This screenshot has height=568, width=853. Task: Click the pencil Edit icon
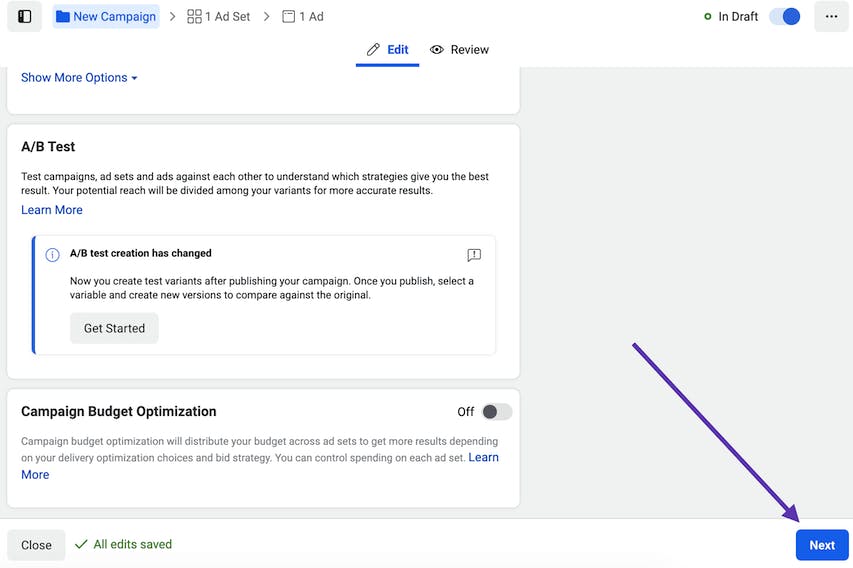[x=373, y=50]
